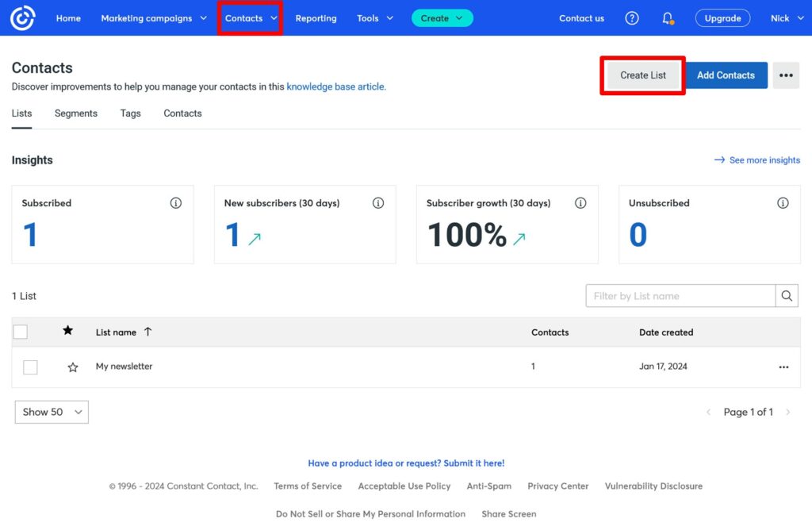Switch to the Tags tab
Screen dimensions: 812x530
point(131,113)
